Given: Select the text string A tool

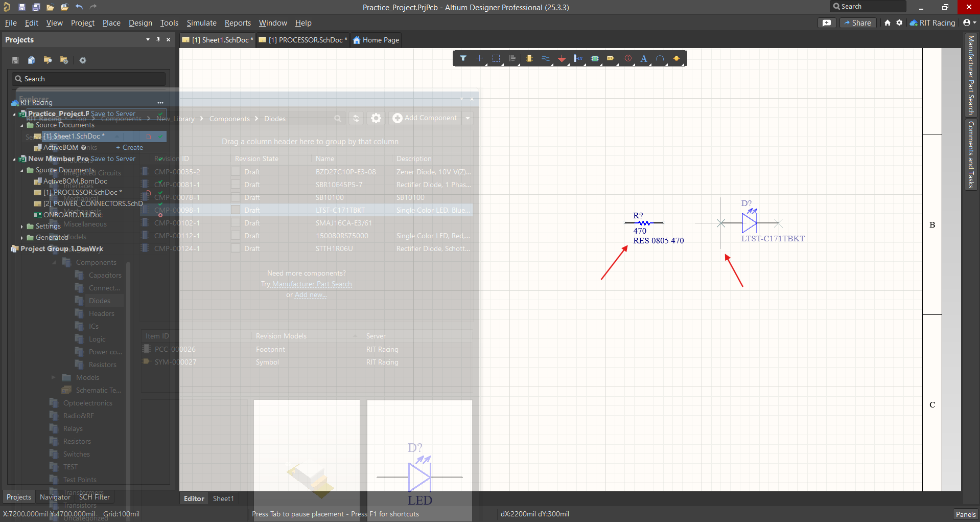Looking at the screenshot, I should pyautogui.click(x=644, y=58).
